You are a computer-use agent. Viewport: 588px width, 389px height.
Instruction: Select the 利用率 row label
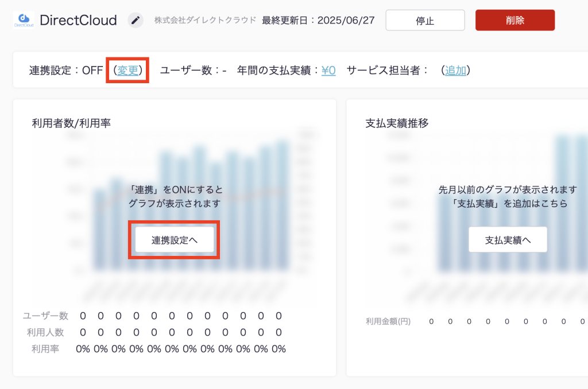pyautogui.click(x=46, y=349)
